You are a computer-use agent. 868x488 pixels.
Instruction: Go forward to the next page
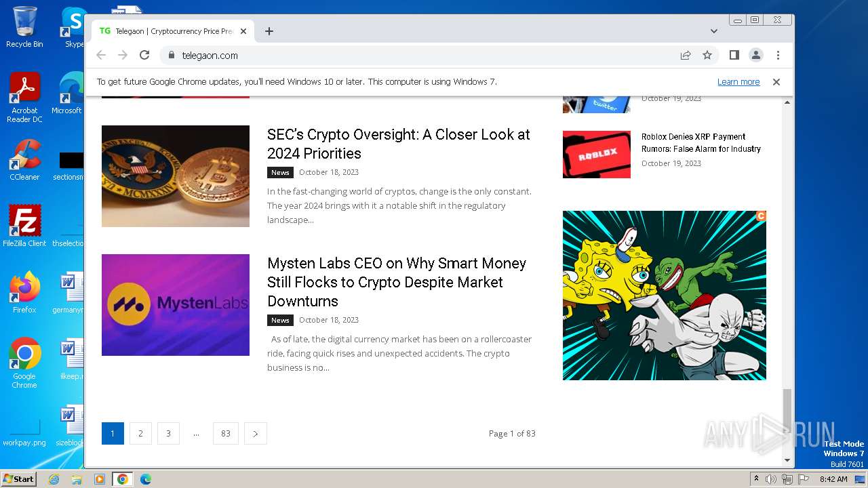(123, 55)
